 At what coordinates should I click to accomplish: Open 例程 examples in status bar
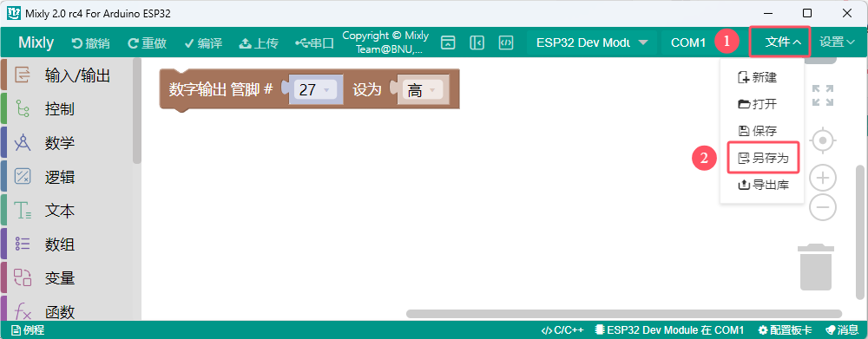pos(28,330)
